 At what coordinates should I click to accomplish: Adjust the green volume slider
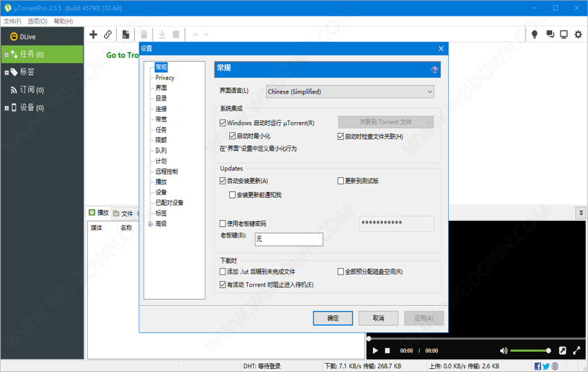tap(530, 350)
